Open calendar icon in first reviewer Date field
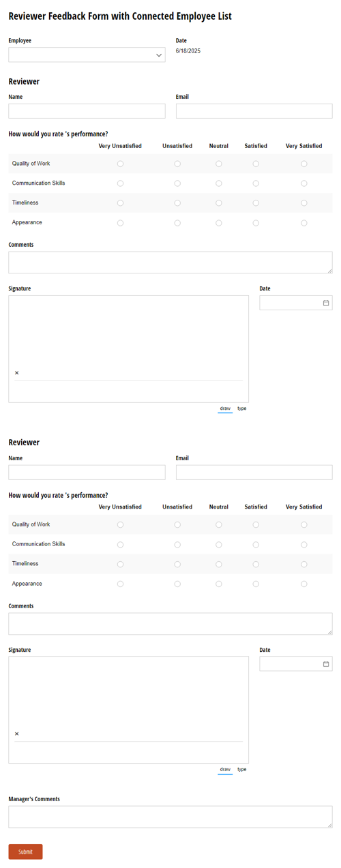Viewport: 341px width, 868px height. click(x=326, y=303)
